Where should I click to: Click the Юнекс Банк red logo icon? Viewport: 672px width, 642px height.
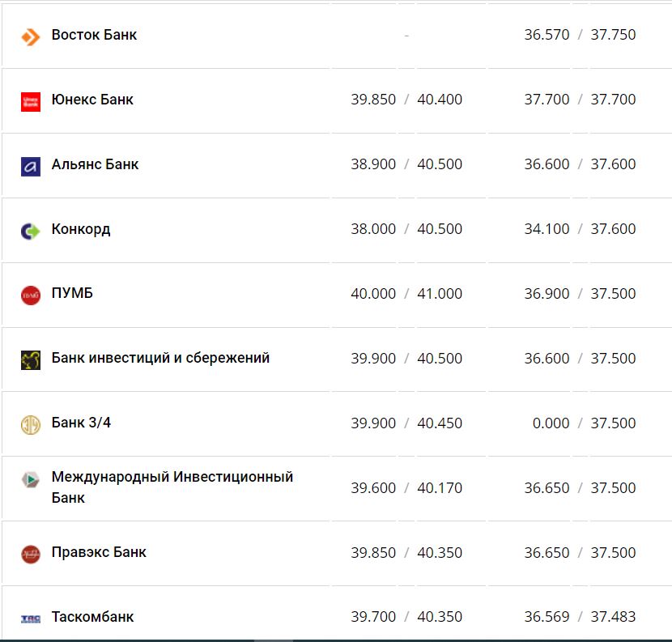(30, 101)
